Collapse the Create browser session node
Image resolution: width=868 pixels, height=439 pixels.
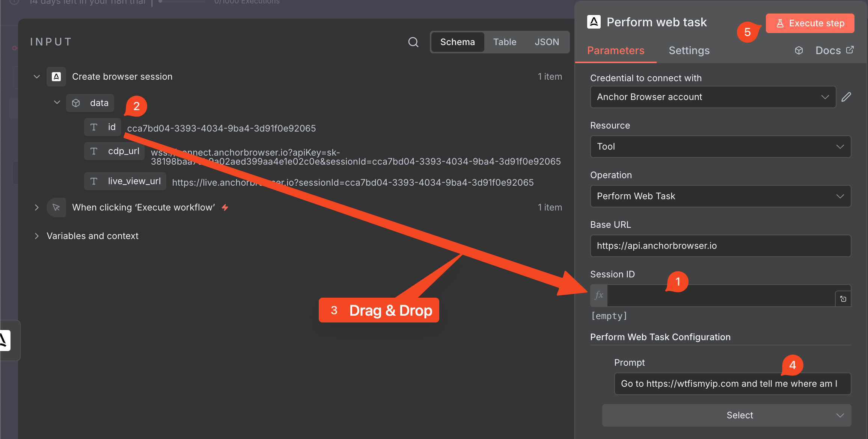(37, 77)
